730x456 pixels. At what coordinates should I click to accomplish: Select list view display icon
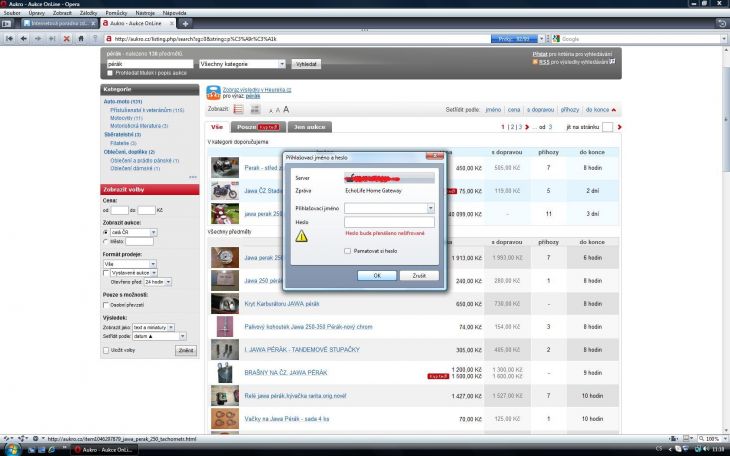[x=238, y=109]
